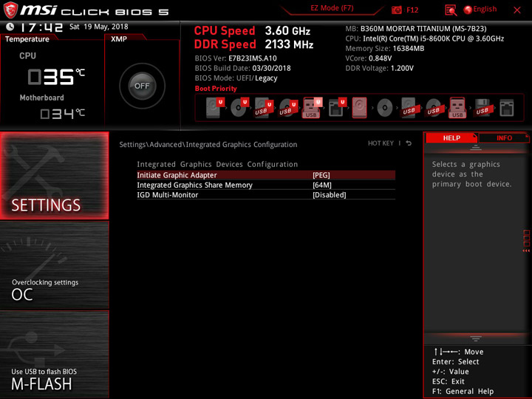The image size is (532, 399).
Task: Click the Settings\Advanced breadcrumb path
Action: 208,145
